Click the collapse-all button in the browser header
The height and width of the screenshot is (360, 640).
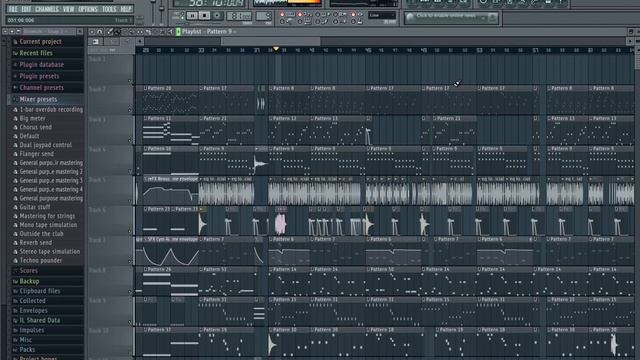(x=5, y=31)
